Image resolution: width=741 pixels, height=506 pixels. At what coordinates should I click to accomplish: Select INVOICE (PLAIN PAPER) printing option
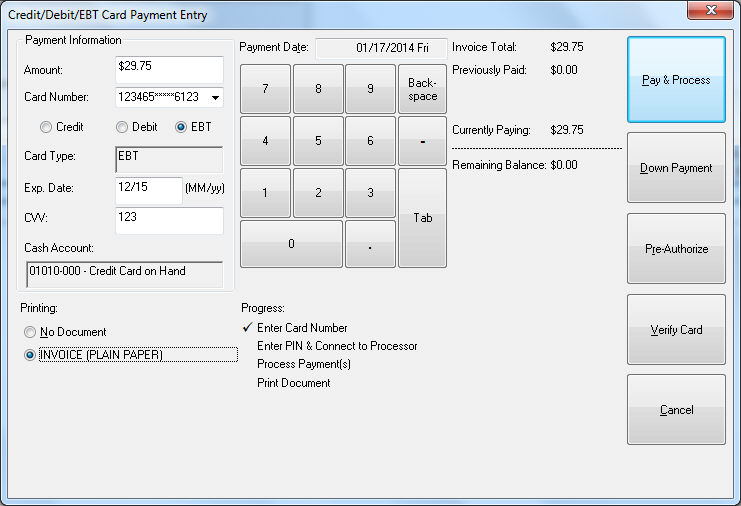click(x=31, y=355)
